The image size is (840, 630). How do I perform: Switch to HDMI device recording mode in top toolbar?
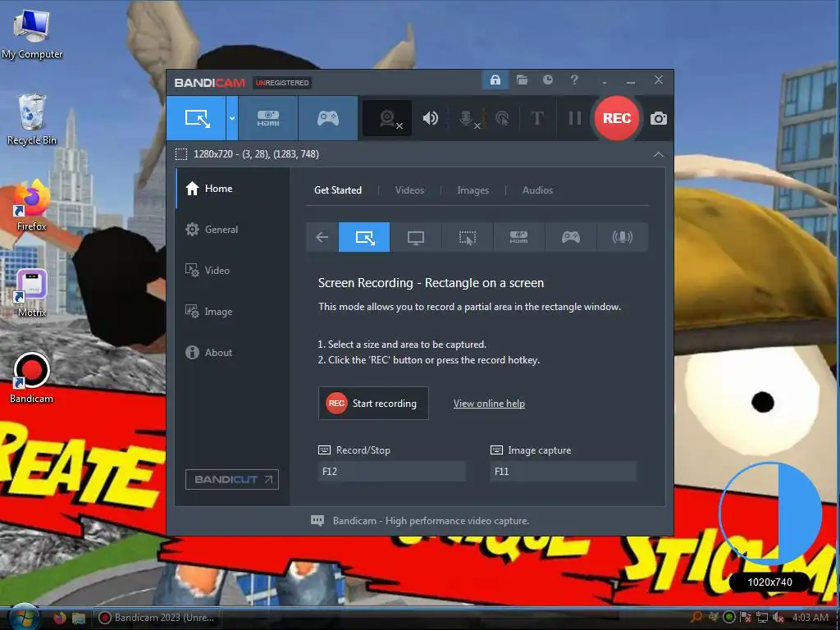268,118
